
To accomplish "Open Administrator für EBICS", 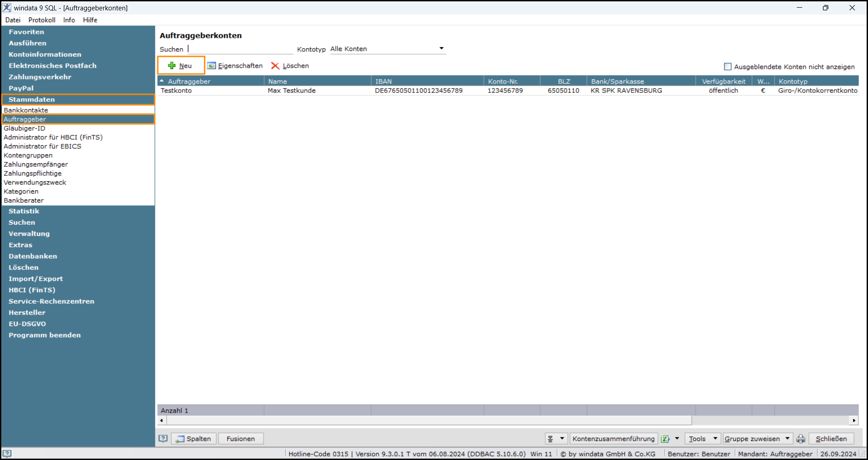I will (78, 147).
